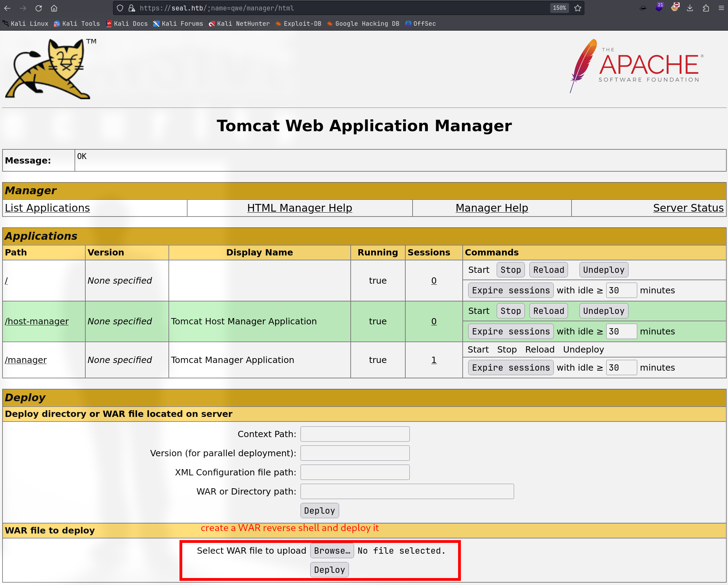728x585 pixels.
Task: Open the Server Status link
Action: pos(688,208)
